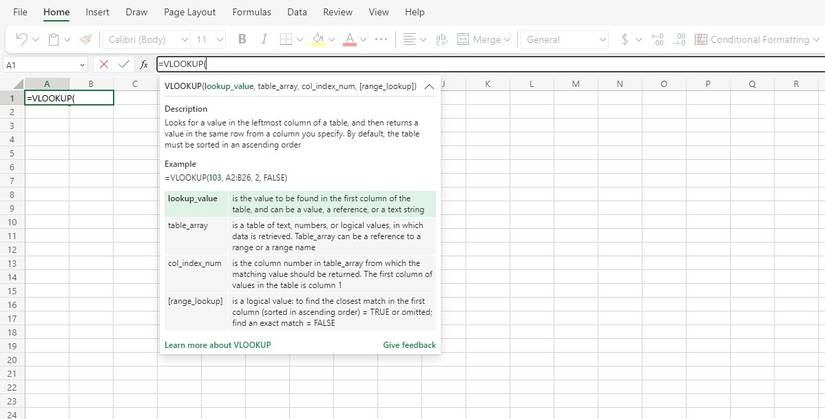Click table_array in the argument table
This screenshot has width=825, height=419.
(188, 225)
